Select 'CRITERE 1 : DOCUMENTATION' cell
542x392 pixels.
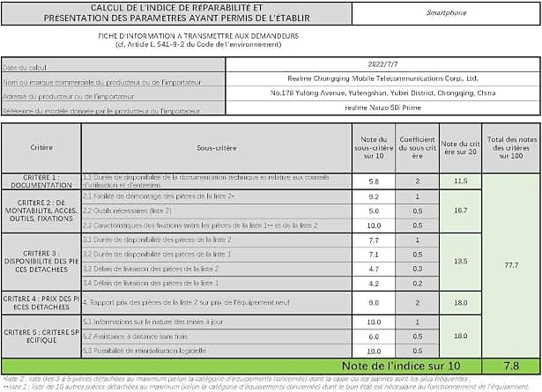tap(41, 181)
